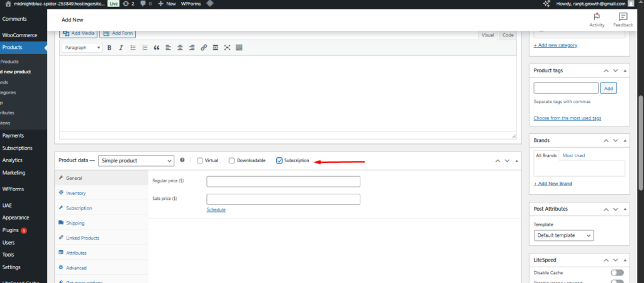This screenshot has height=283, width=644.
Task: Click the Add Media button
Action: click(79, 33)
